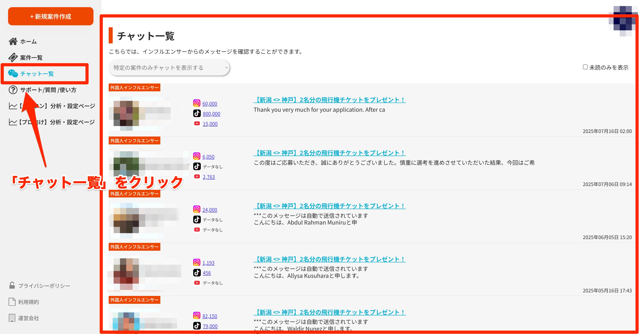Click the profile avatar in top right
Image resolution: width=644 pixels, height=334 pixels.
click(623, 21)
